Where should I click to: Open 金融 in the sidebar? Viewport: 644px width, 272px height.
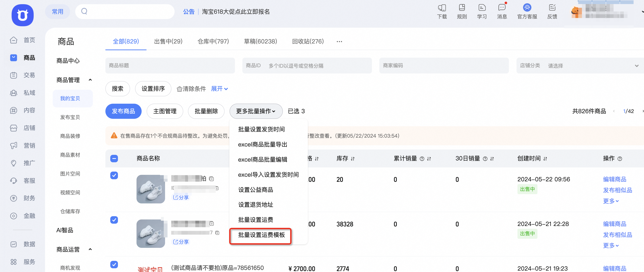pyautogui.click(x=23, y=216)
